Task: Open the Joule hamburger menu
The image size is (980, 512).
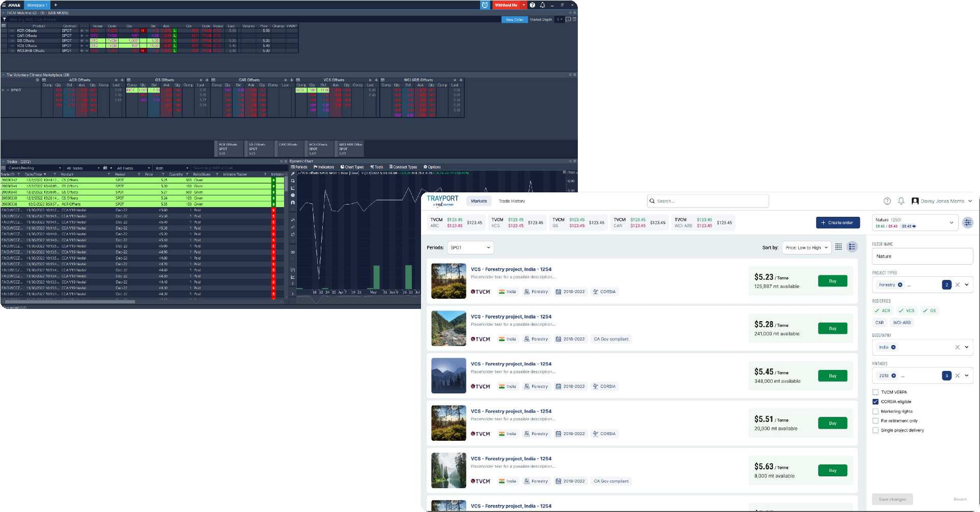Action: (x=4, y=5)
